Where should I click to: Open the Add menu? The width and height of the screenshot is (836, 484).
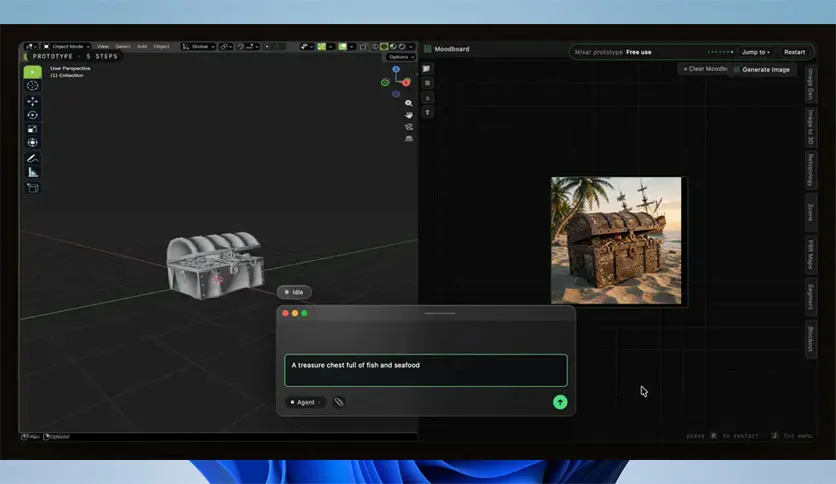click(x=142, y=46)
